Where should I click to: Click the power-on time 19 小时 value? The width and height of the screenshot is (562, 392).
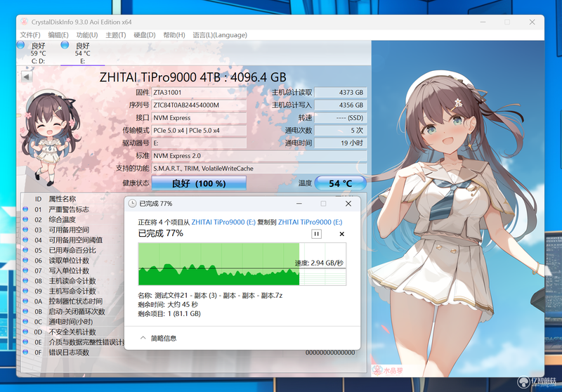pos(341,143)
